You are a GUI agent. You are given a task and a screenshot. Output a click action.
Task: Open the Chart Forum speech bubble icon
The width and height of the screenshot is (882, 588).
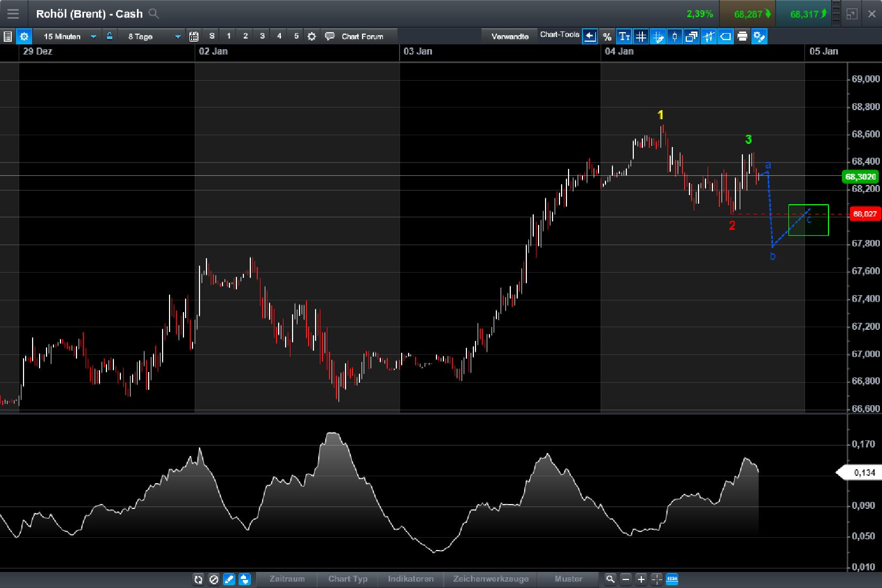click(x=330, y=36)
